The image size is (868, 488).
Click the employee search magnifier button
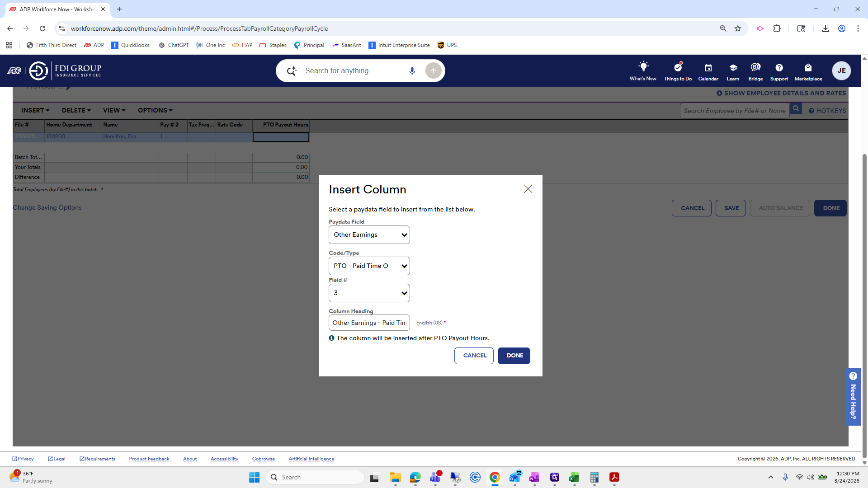point(796,109)
